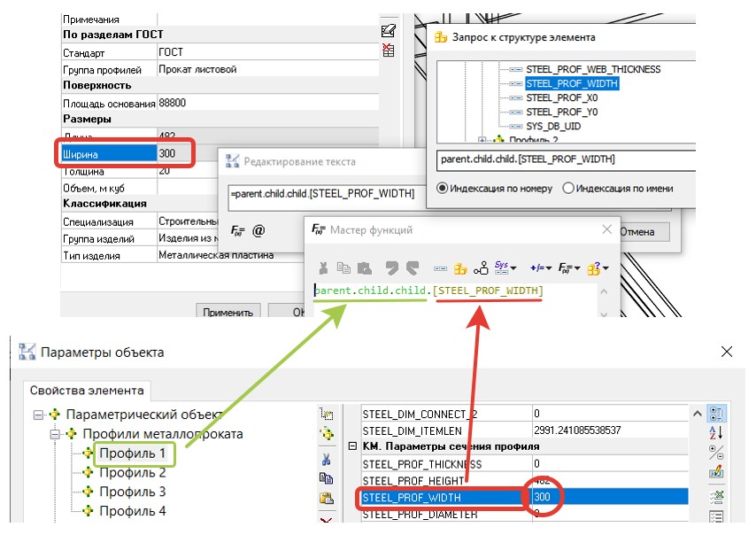Click the scissors cut icon in Параметры объекта
The height and width of the screenshot is (535, 756).
tap(326, 459)
